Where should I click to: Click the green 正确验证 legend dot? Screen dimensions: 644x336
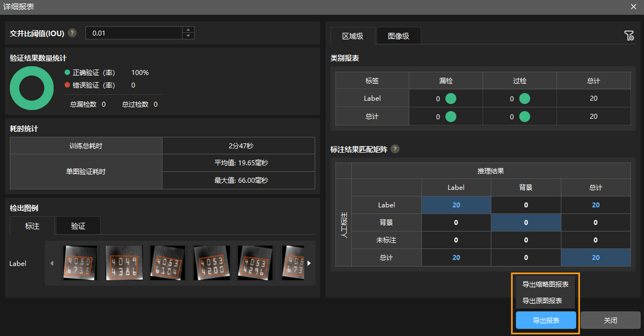[67, 72]
